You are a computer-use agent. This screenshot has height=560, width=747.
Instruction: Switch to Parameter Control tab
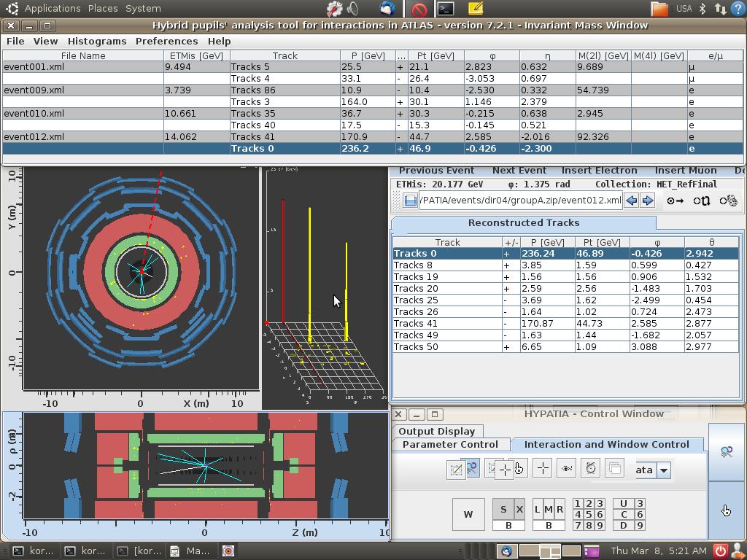tap(450, 444)
